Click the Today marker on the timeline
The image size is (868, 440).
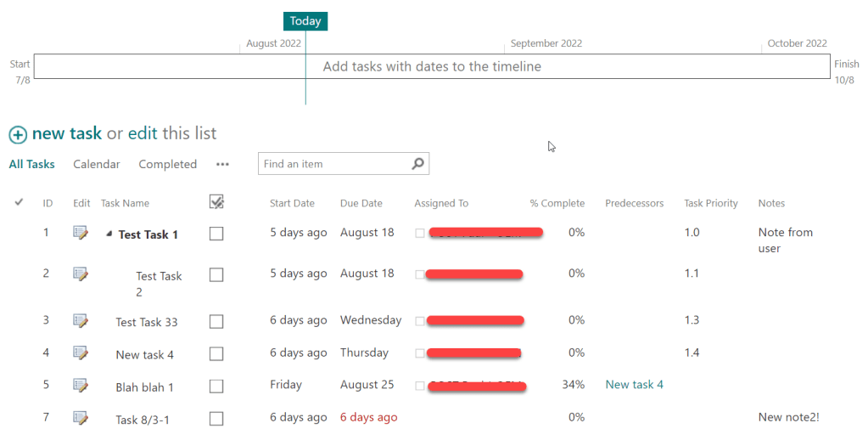[305, 21]
